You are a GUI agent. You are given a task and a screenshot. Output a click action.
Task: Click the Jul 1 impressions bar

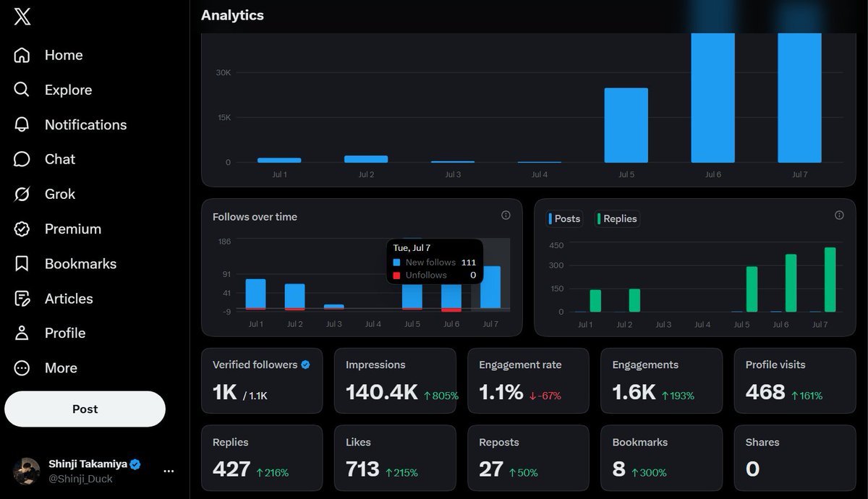click(x=279, y=160)
